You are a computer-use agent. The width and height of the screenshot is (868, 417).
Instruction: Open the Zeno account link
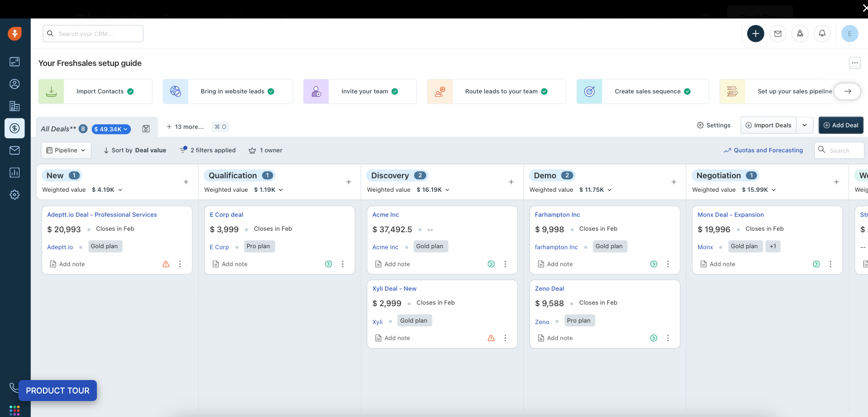[542, 322]
